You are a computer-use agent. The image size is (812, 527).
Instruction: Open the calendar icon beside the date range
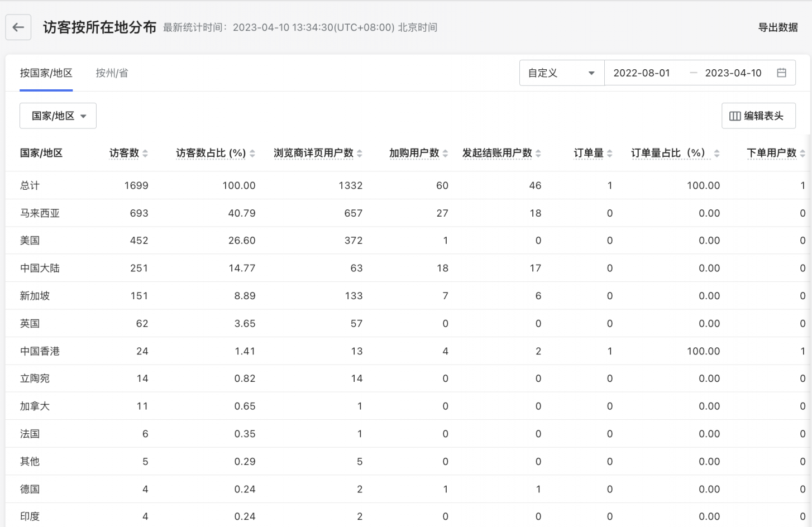point(782,73)
